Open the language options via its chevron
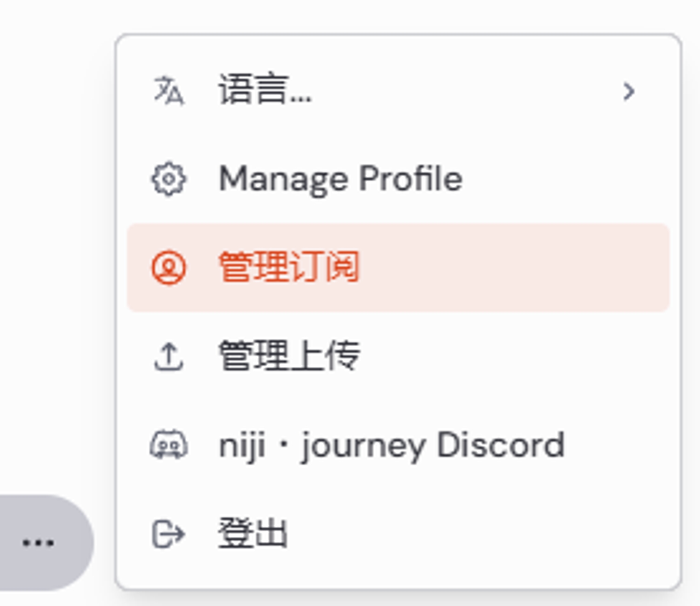The height and width of the screenshot is (606, 700). click(628, 91)
